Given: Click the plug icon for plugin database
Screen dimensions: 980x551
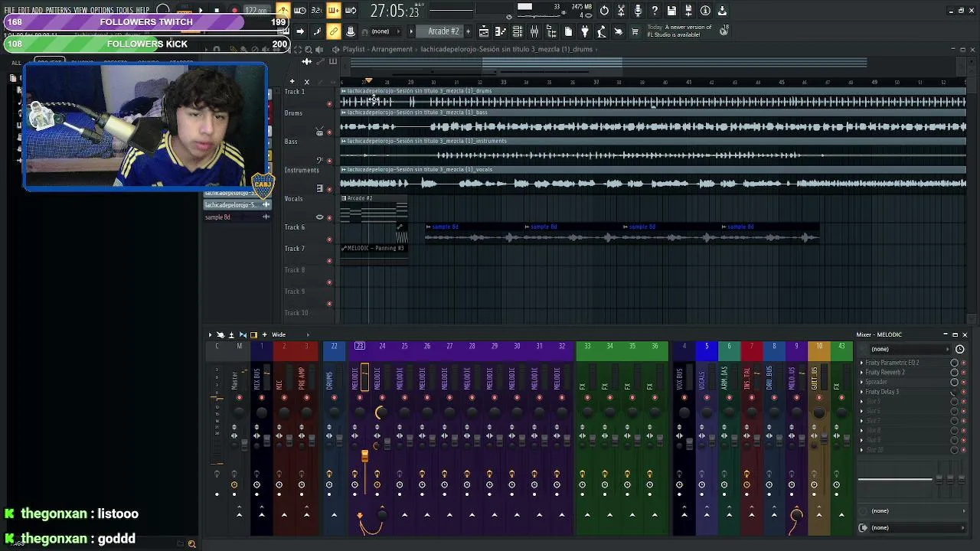Looking at the screenshot, I should [x=585, y=31].
